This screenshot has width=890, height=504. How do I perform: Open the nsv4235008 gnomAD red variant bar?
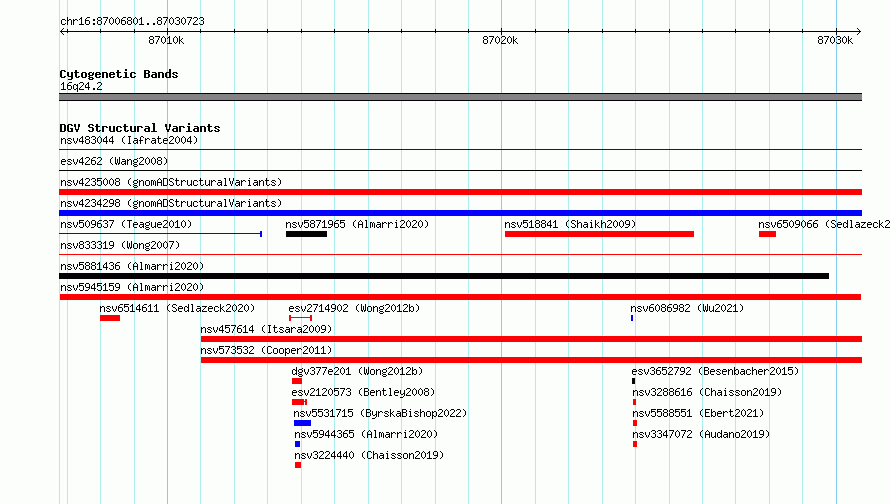(x=460, y=192)
